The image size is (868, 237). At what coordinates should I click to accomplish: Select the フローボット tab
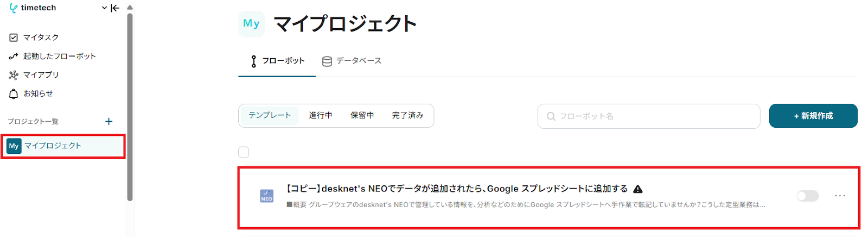click(x=277, y=61)
